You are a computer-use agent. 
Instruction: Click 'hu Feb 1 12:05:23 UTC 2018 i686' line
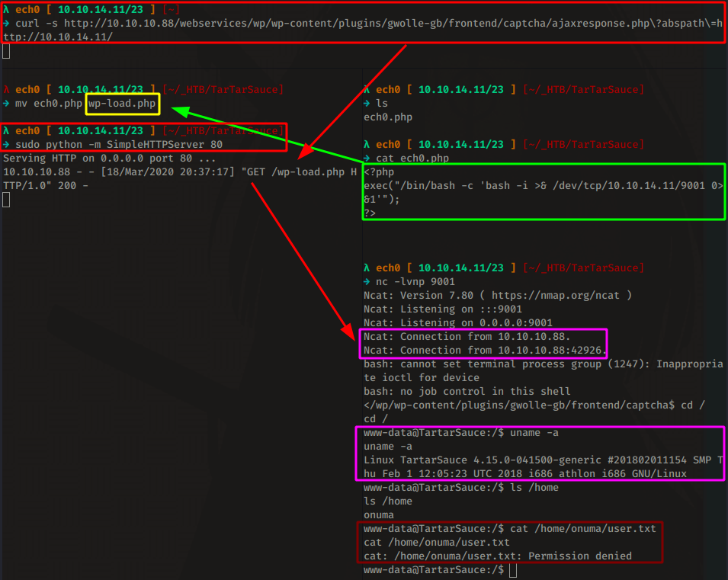[x=525, y=473]
